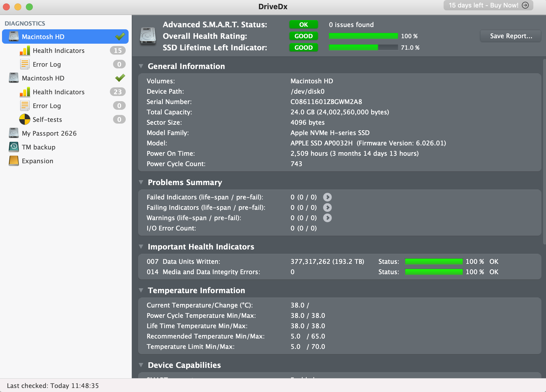Screen dimensions: 546x392
Task: Click the Expansion drive label in sidebar
Action: [x=37, y=161]
